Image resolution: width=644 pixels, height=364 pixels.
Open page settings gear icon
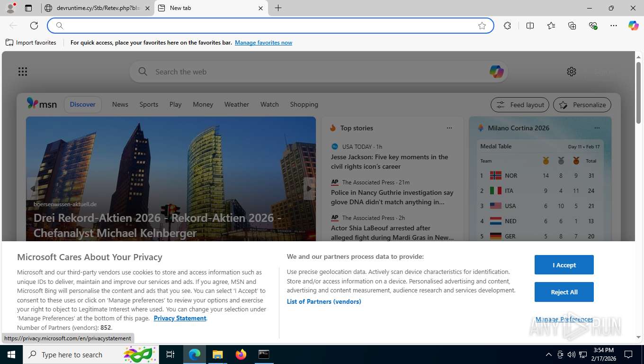(x=572, y=72)
